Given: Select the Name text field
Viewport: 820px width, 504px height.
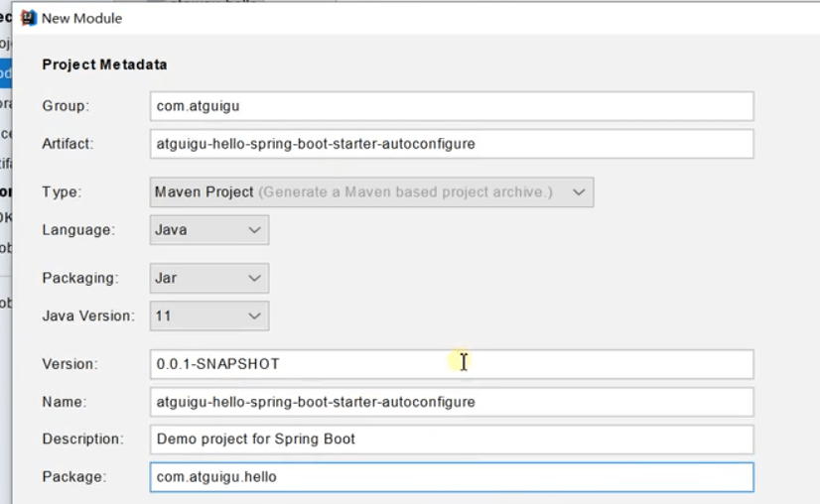Looking at the screenshot, I should 451,402.
